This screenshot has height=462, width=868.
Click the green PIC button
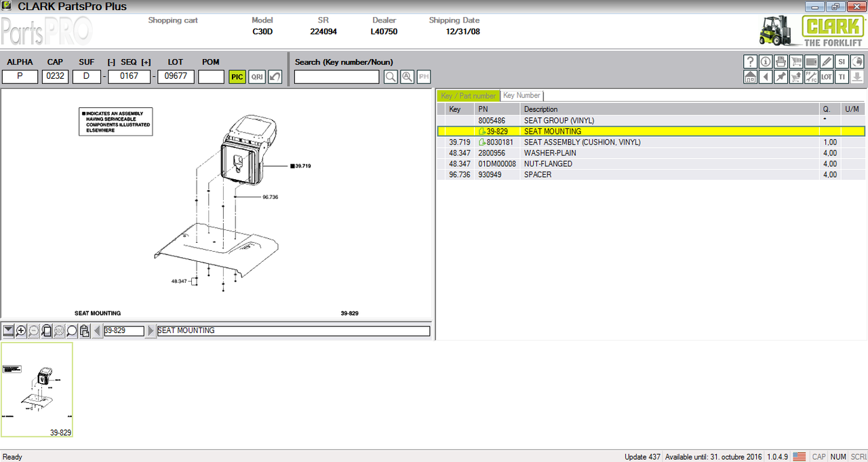click(x=237, y=77)
